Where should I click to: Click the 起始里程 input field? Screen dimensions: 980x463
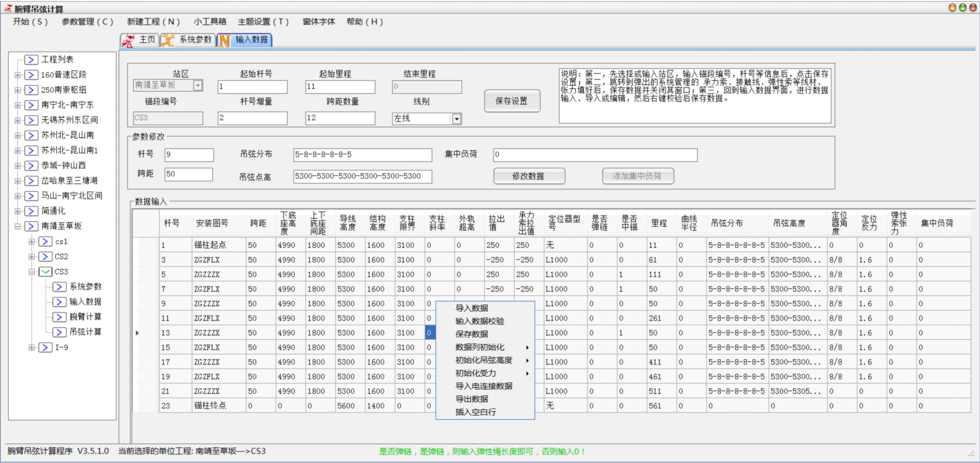[340, 87]
